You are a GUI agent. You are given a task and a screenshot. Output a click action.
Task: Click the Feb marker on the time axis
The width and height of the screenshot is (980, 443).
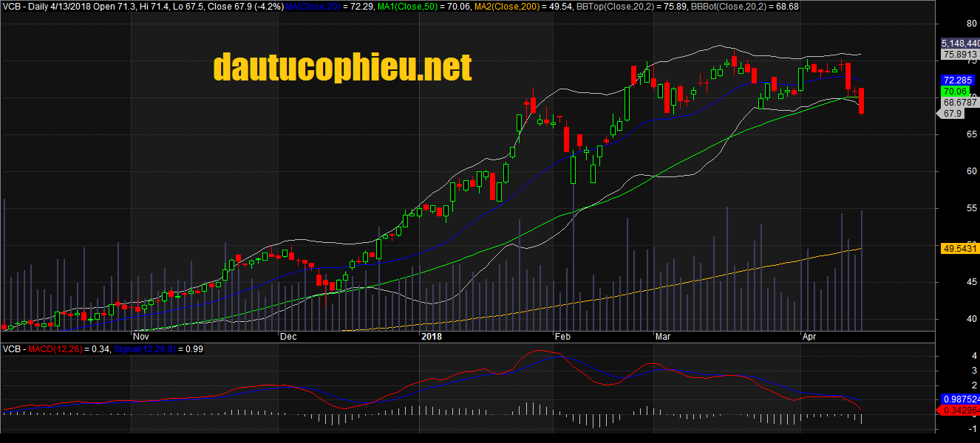[x=562, y=337]
